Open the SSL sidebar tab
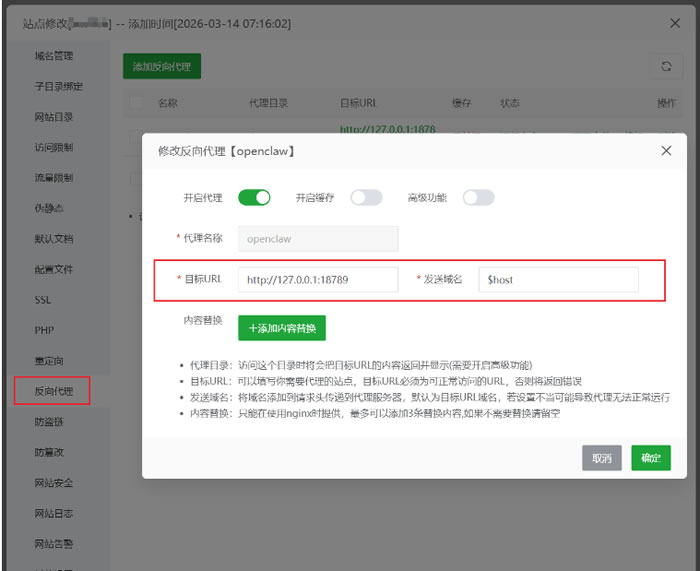This screenshot has width=700, height=571. point(44,299)
